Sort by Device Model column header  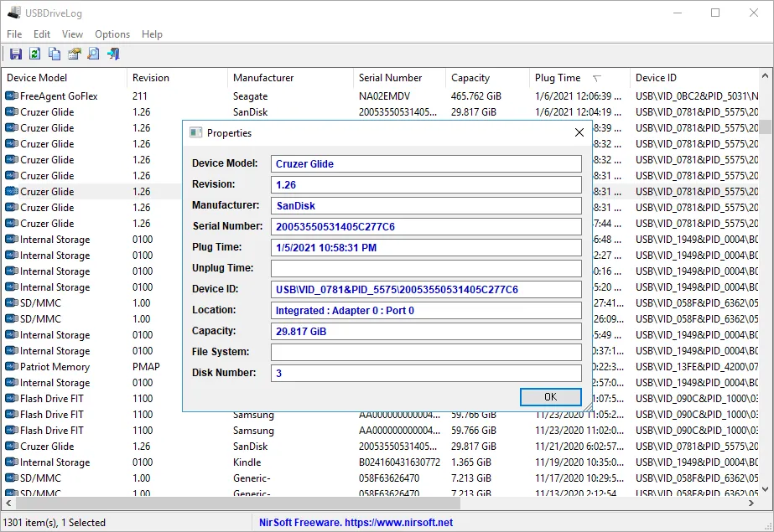pos(65,77)
